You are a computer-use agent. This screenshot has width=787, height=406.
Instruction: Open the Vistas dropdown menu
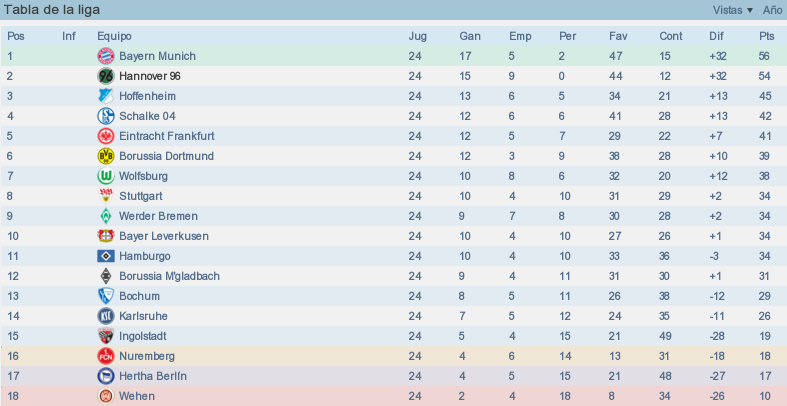pyautogui.click(x=733, y=10)
